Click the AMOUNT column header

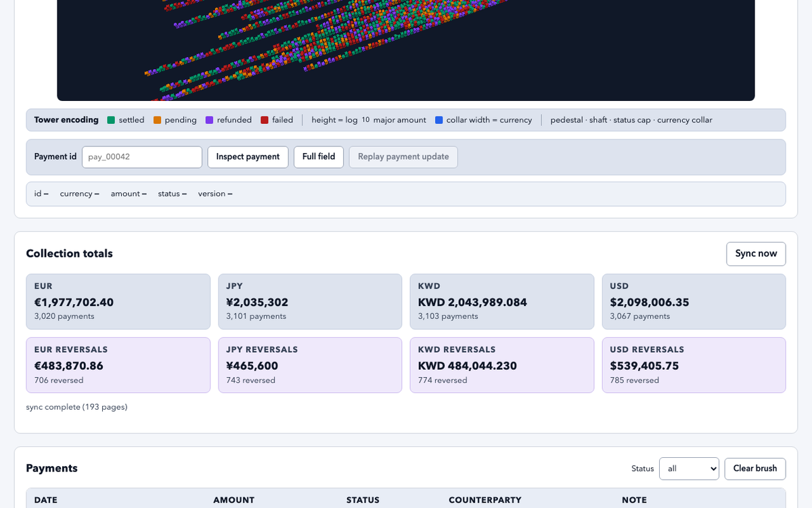(233, 500)
